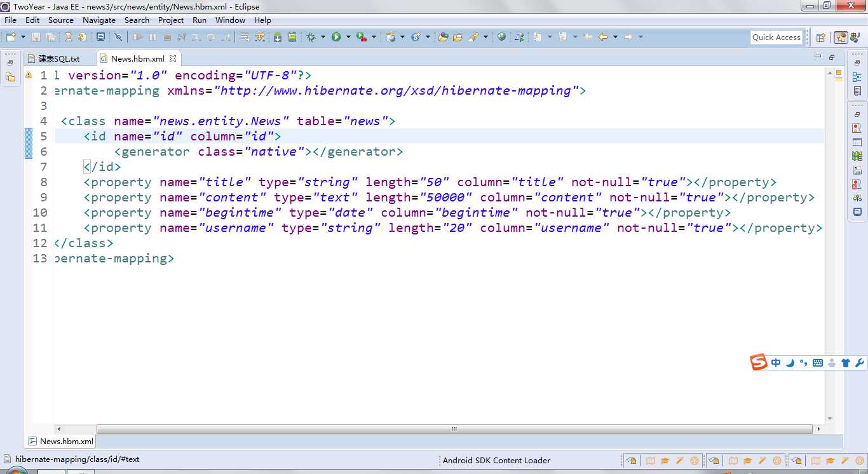
Task: Minimize the editor area
Action: [818, 57]
